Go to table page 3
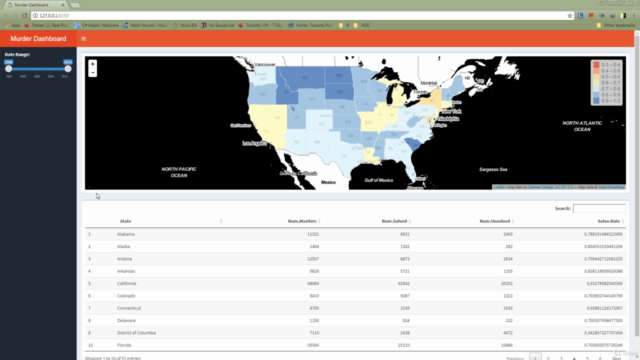 561,358
